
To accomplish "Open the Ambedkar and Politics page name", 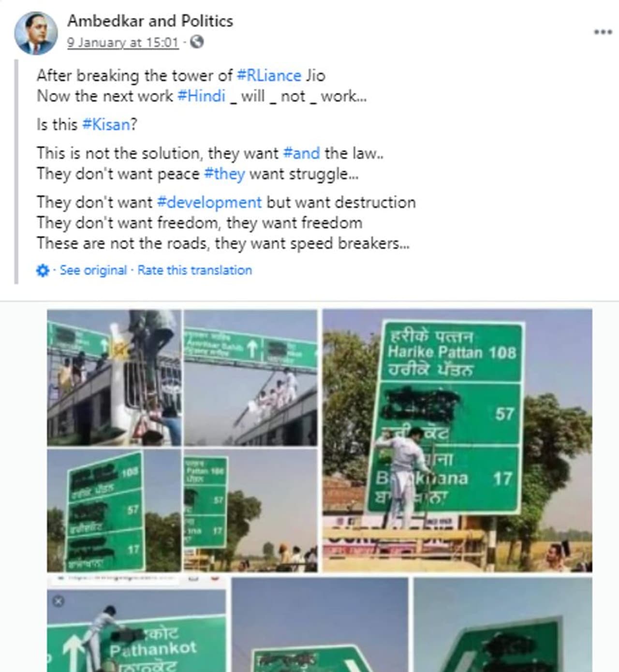I will pyautogui.click(x=150, y=21).
